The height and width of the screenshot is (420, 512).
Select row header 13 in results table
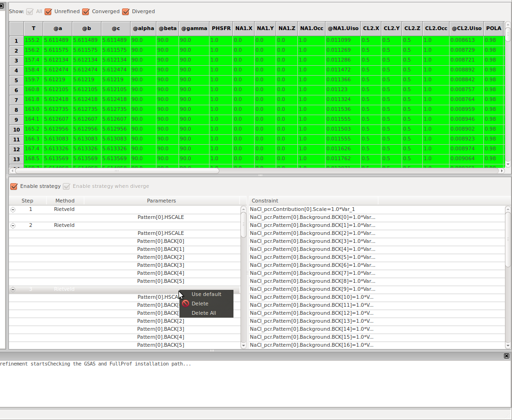pyautogui.click(x=16, y=159)
